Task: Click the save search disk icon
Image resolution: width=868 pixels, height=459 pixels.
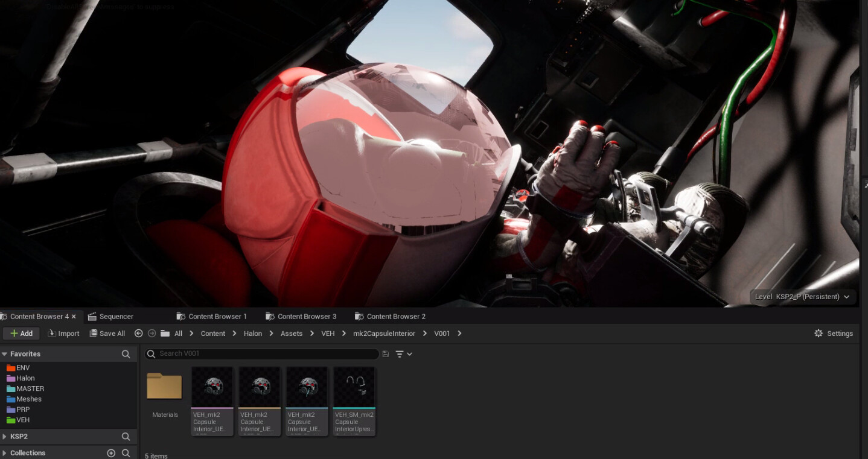Action: pyautogui.click(x=386, y=354)
